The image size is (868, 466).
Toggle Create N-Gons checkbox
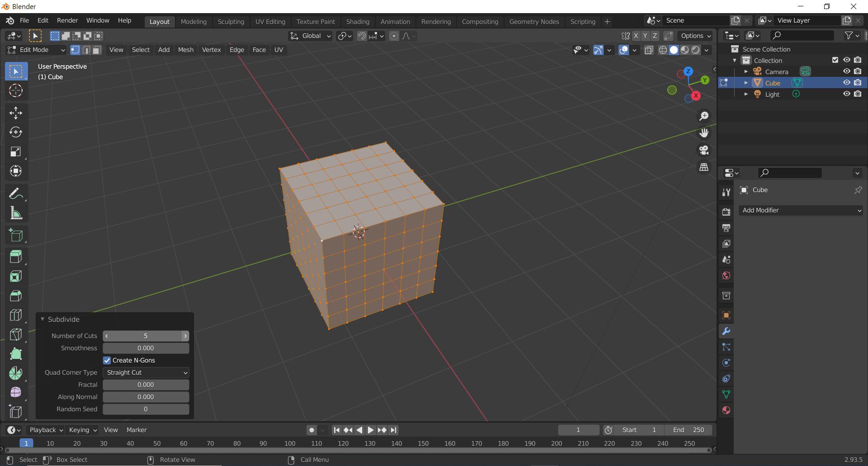point(107,360)
